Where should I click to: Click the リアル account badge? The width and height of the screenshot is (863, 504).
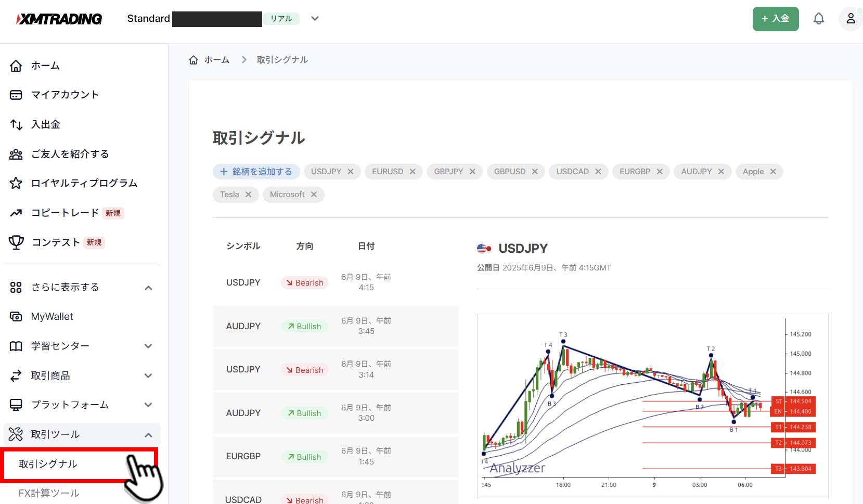coord(281,19)
